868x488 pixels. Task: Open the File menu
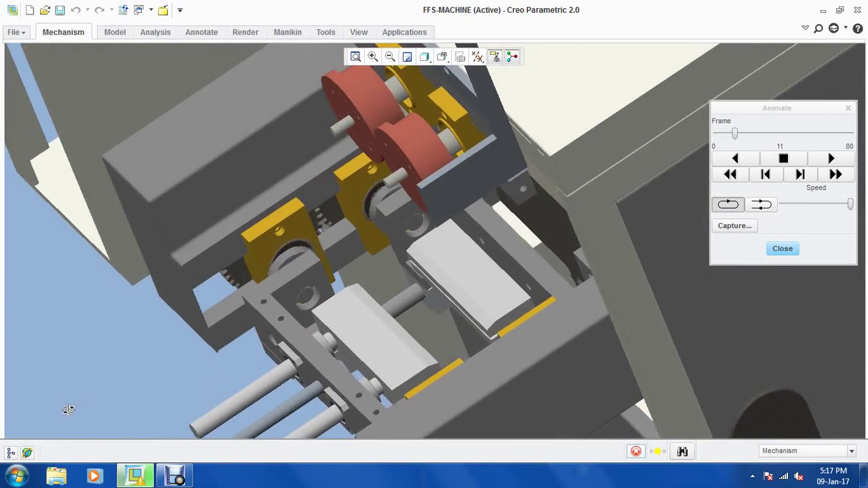15,32
